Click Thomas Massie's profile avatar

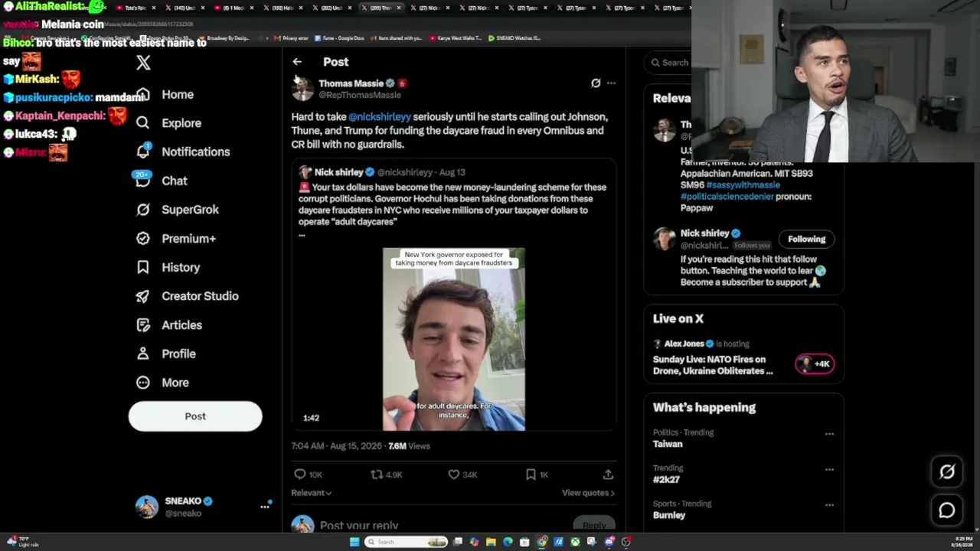pos(302,89)
